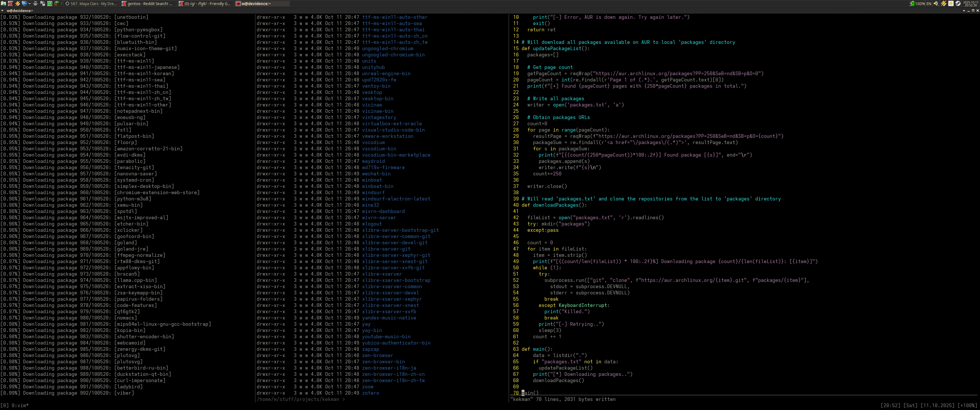Open the Rocket League launcher icon
This screenshot has width=980, height=410.
point(24,3)
